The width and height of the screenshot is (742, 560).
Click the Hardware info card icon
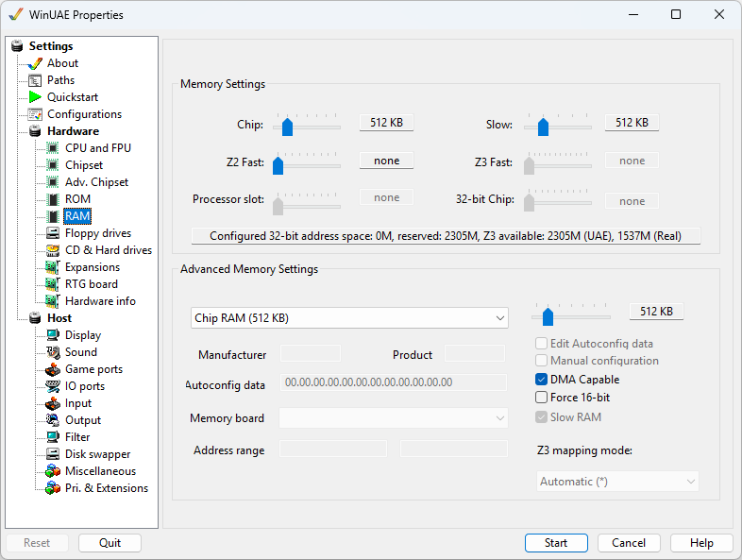53,301
